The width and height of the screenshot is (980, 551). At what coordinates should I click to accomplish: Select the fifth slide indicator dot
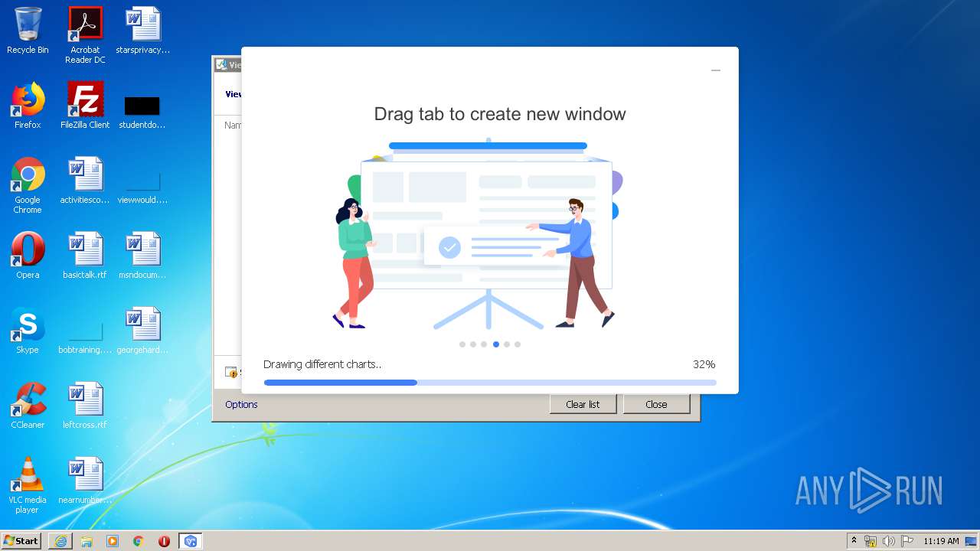pyautogui.click(x=507, y=344)
